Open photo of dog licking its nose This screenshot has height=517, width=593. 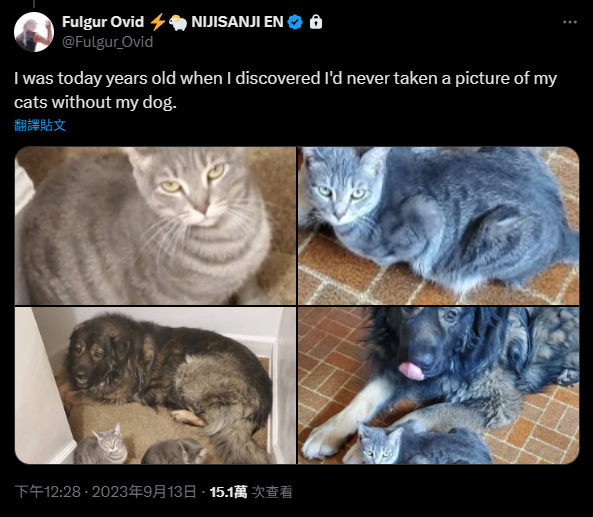438,385
